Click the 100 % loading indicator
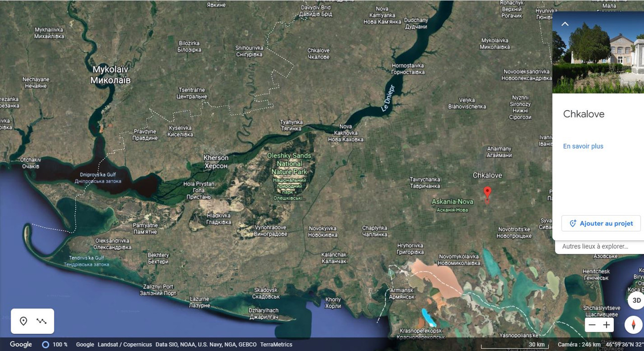 pos(55,344)
